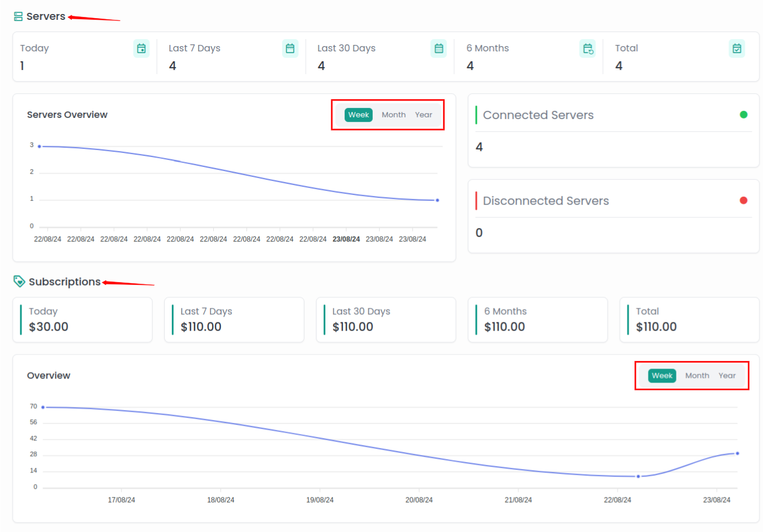Click the bold 23/08/24 axis label
The image size is (763, 532).
(x=346, y=239)
